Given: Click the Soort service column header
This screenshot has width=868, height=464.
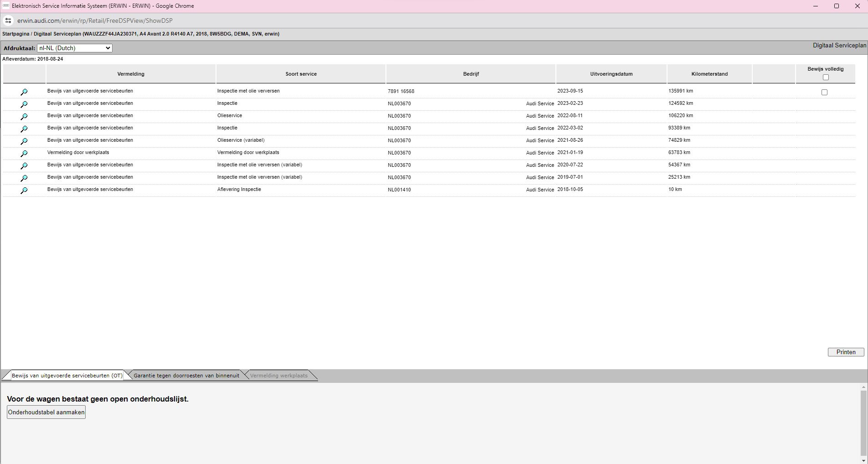Looking at the screenshot, I should coord(301,74).
